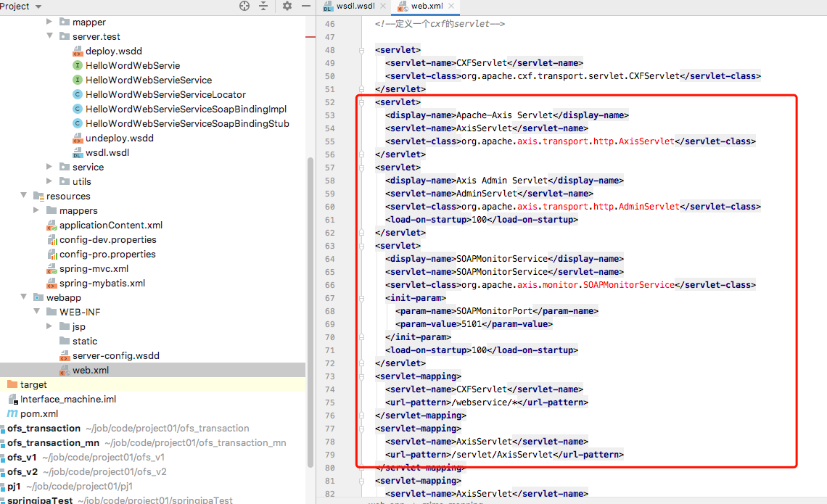Viewport: 827px width, 504px height.
Task: Click the HelloWordWebServieService interface icon
Action: [x=78, y=80]
